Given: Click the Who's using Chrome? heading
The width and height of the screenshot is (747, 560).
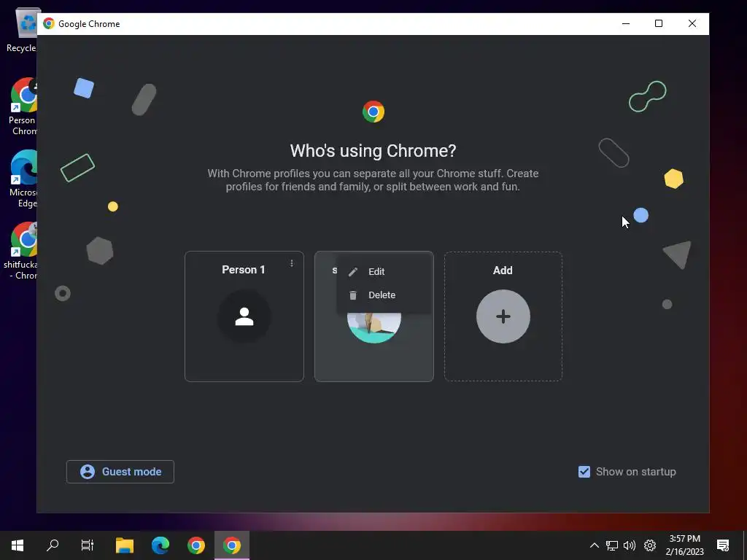Looking at the screenshot, I should tap(373, 151).
